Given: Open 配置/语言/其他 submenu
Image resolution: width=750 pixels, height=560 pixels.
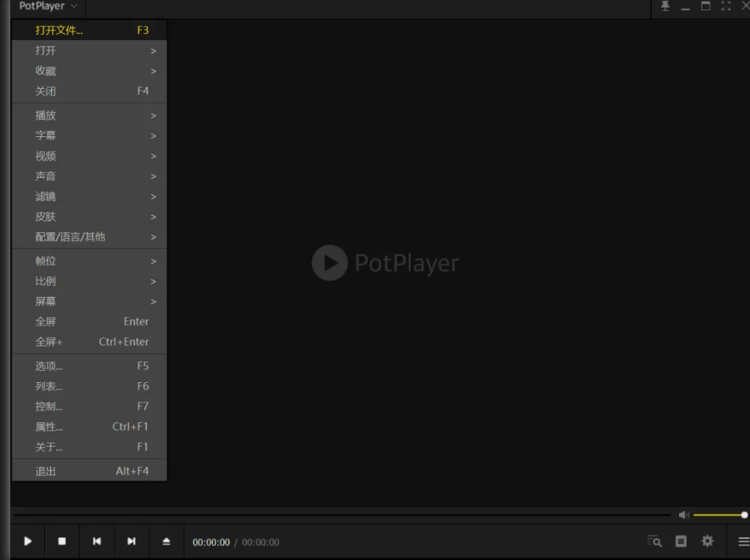Looking at the screenshot, I should pos(90,237).
